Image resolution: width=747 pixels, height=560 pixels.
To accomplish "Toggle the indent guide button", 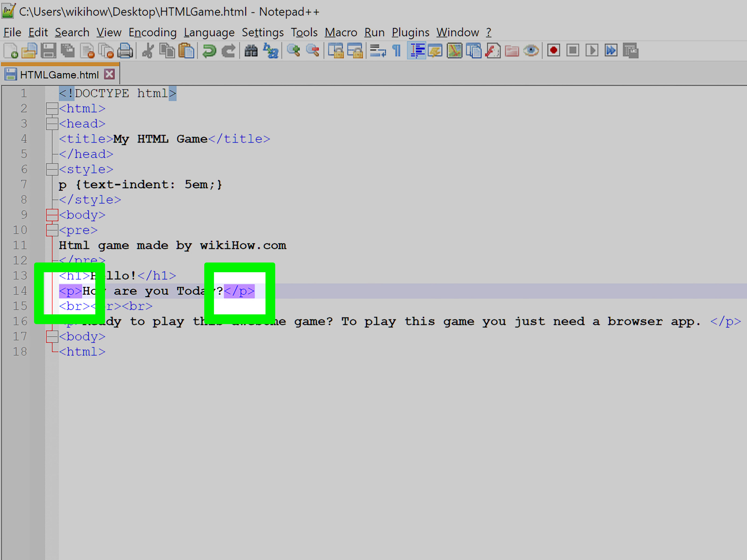I will point(417,51).
